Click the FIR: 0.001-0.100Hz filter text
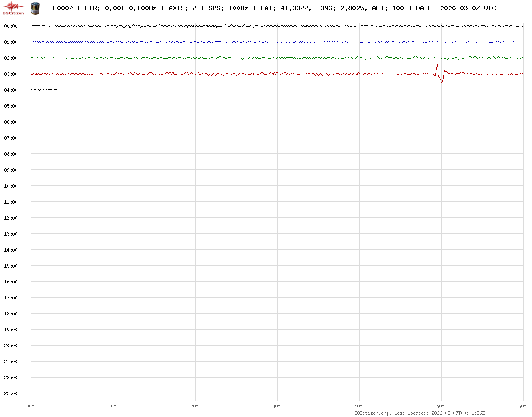Viewport: 532px width, 417px height. pos(120,8)
